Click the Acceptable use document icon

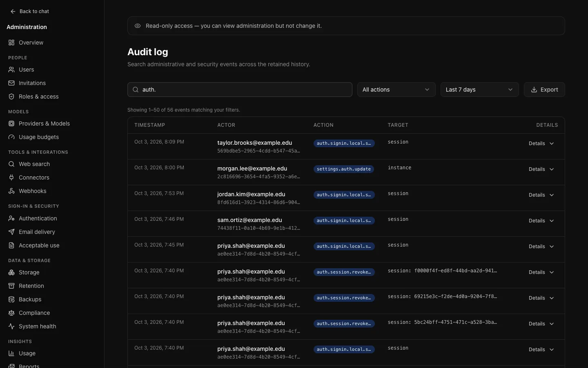tap(11, 245)
